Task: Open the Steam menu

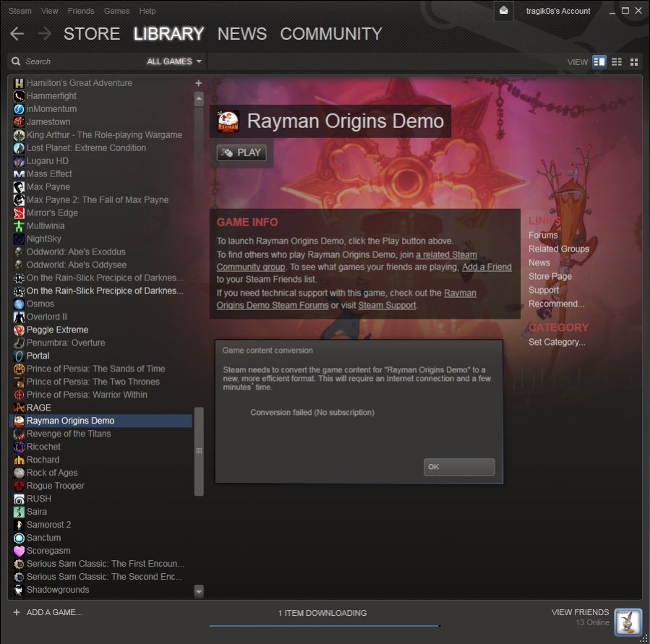Action: point(20,11)
